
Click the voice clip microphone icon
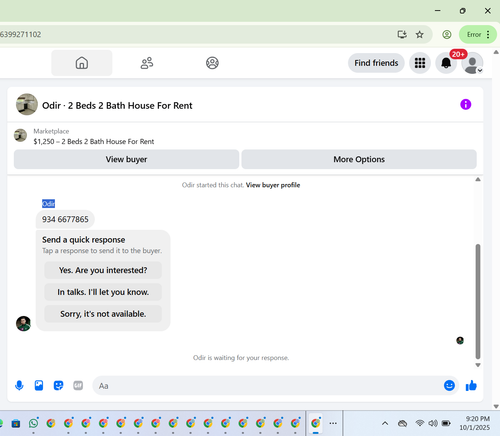pyautogui.click(x=19, y=386)
